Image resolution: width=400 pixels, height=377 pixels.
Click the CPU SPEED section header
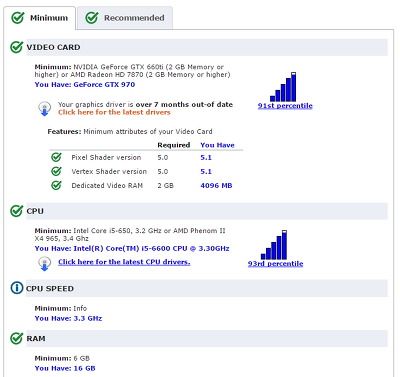tap(207, 288)
